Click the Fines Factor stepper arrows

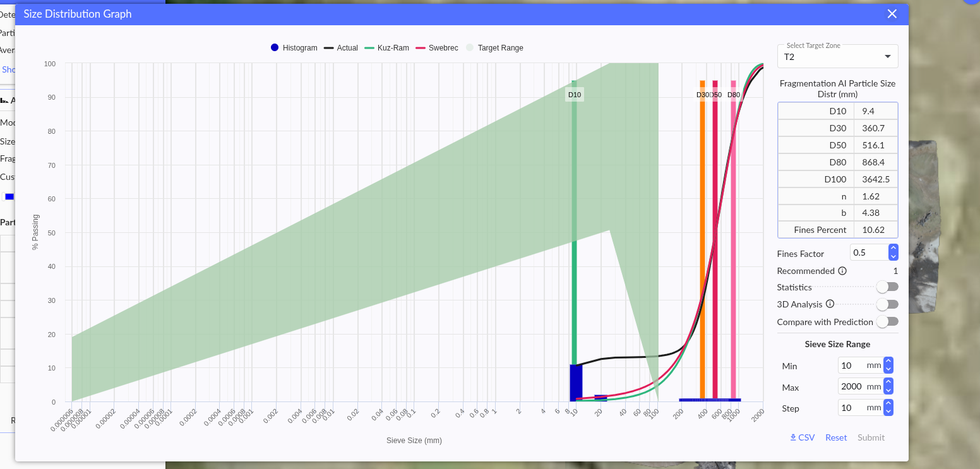coord(893,252)
